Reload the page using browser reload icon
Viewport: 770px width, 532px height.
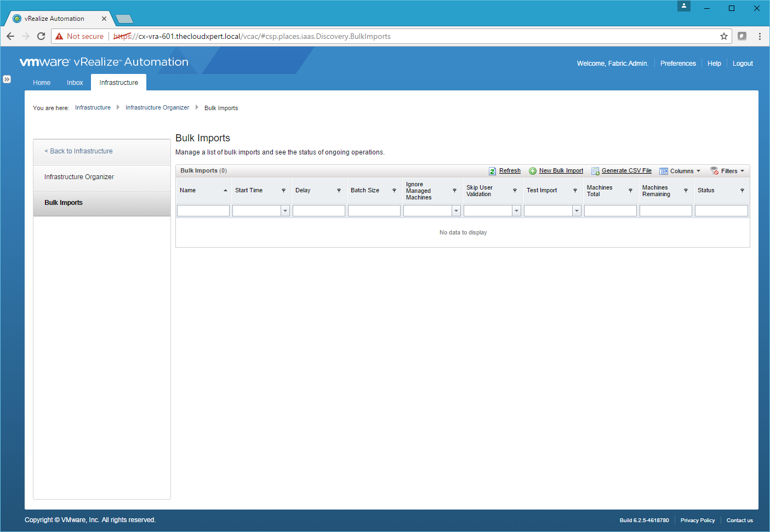41,36
